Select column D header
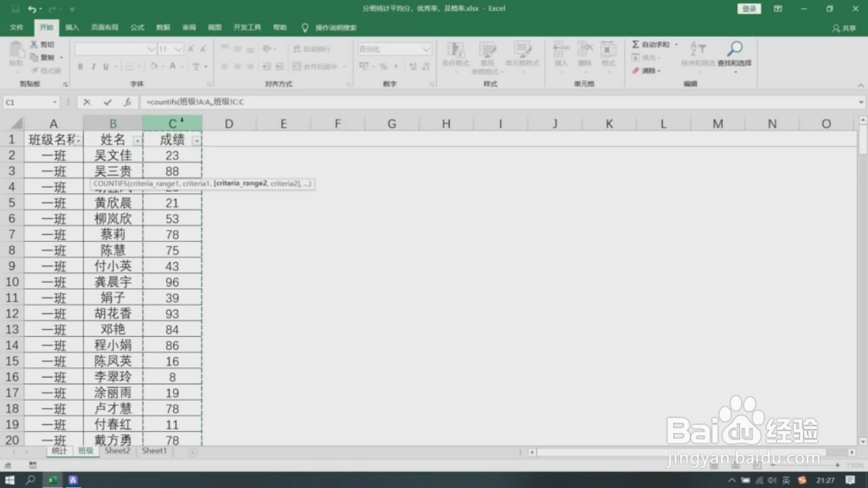Image resolution: width=868 pixels, height=488 pixels. click(x=229, y=123)
